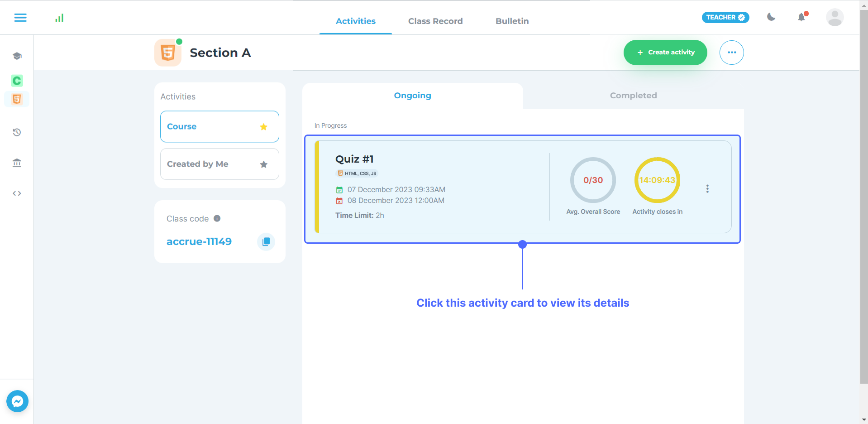
Task: Open the hamburger menu
Action: click(x=20, y=18)
